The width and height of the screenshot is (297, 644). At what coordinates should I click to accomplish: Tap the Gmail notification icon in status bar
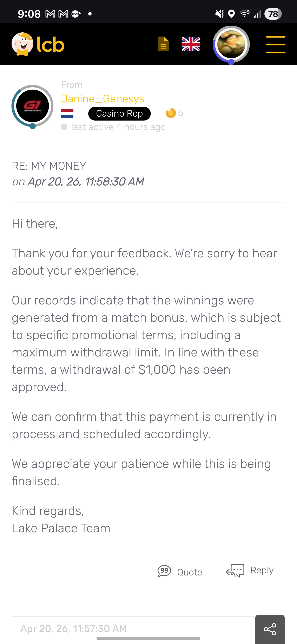pyautogui.click(x=50, y=14)
